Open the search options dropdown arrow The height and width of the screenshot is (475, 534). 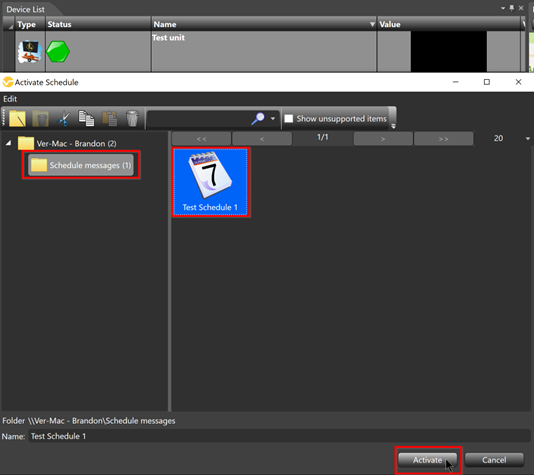coord(273,118)
